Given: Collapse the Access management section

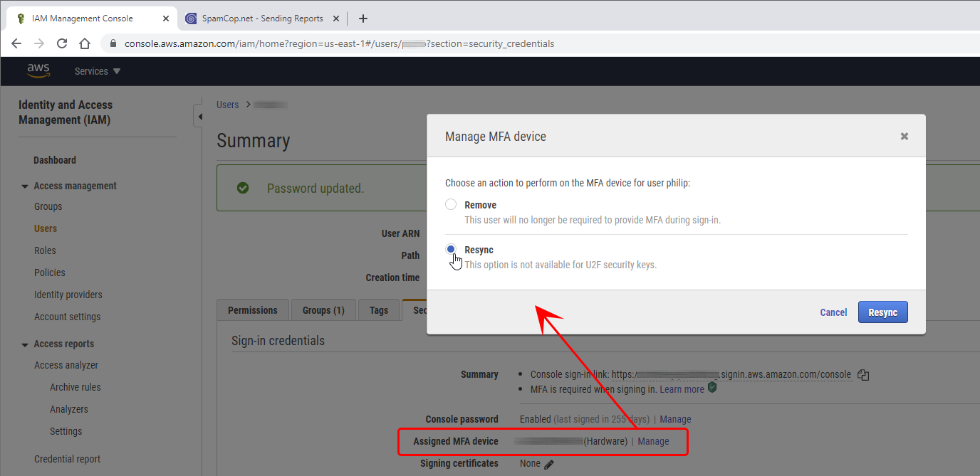Looking at the screenshot, I should click(24, 186).
